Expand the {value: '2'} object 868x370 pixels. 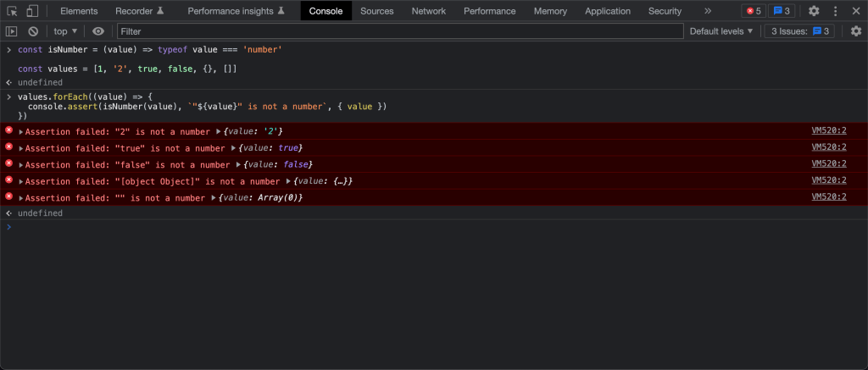[218, 131]
